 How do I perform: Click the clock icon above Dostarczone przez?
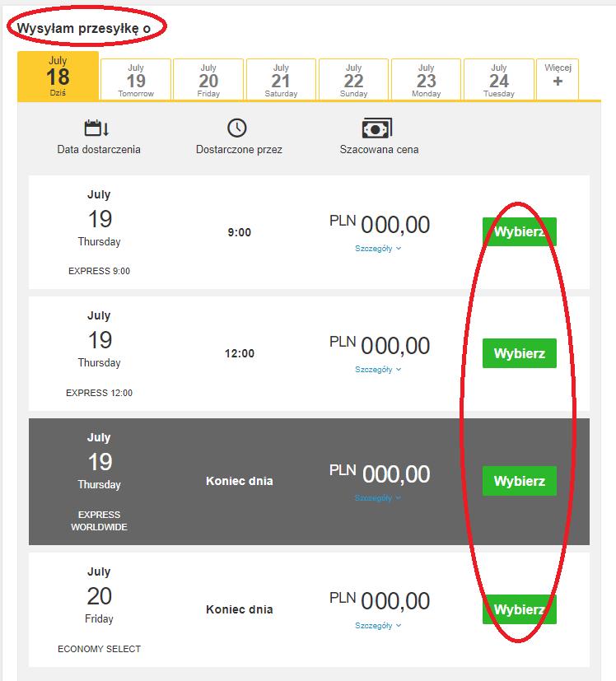coord(236,128)
